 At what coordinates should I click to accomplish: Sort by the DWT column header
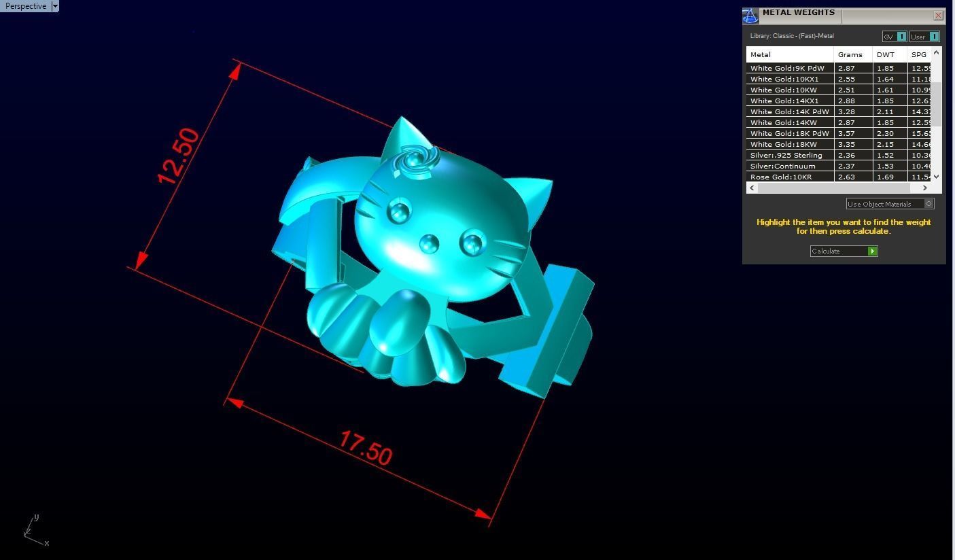890,54
